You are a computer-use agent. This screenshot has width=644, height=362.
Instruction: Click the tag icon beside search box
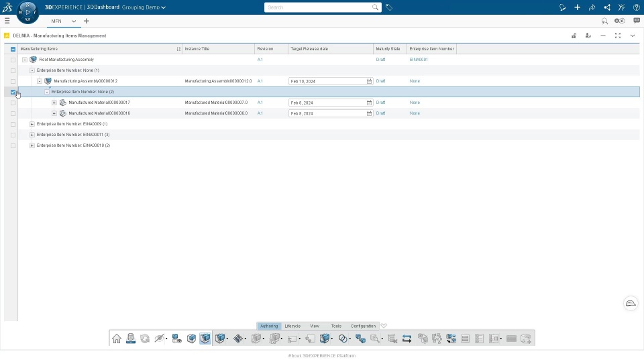click(389, 7)
